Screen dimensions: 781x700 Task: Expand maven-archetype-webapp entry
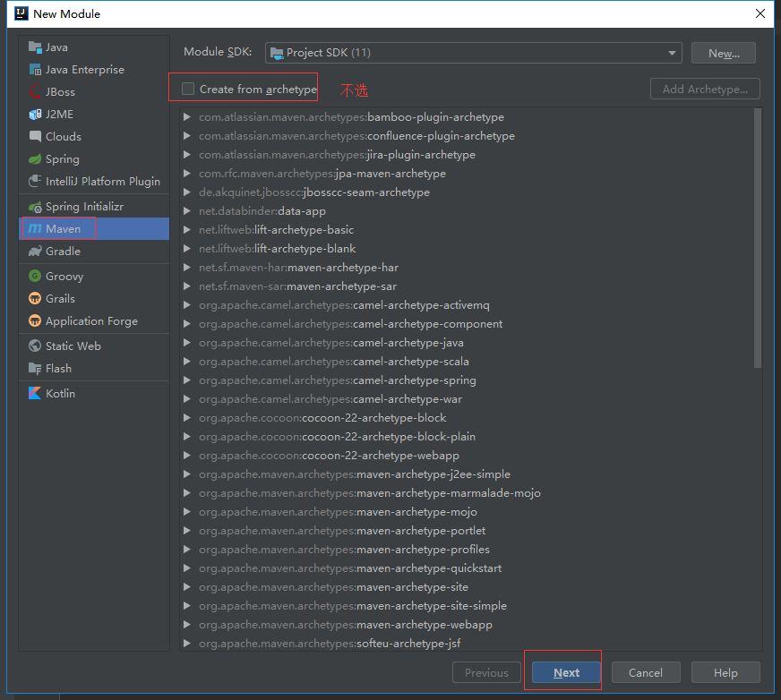click(x=187, y=624)
